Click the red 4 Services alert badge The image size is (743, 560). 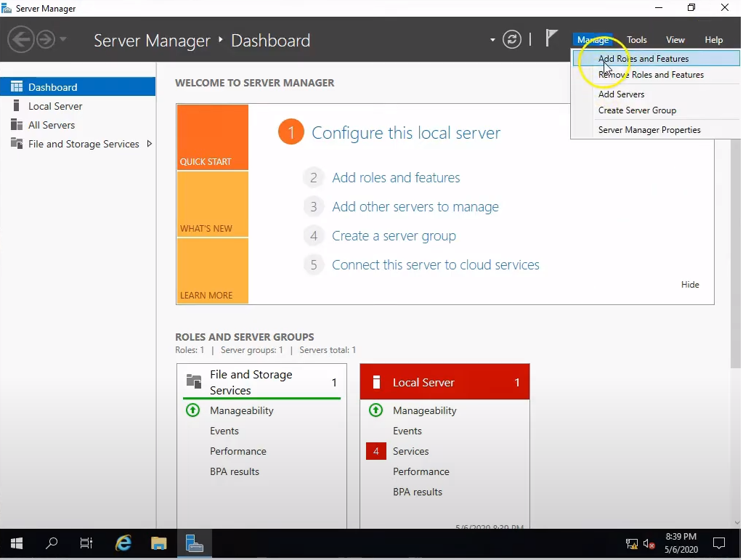tap(375, 451)
